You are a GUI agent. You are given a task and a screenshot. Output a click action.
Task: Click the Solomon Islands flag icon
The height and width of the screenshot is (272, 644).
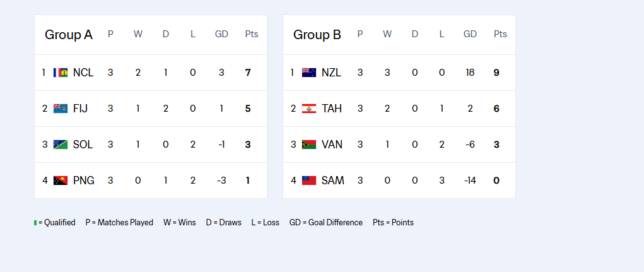pyautogui.click(x=61, y=145)
